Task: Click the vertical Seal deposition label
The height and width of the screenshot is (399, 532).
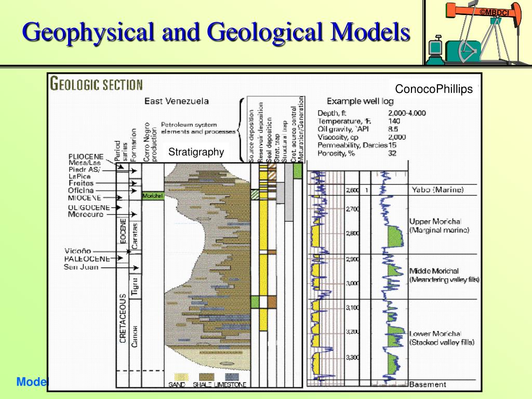Action: coord(269,140)
